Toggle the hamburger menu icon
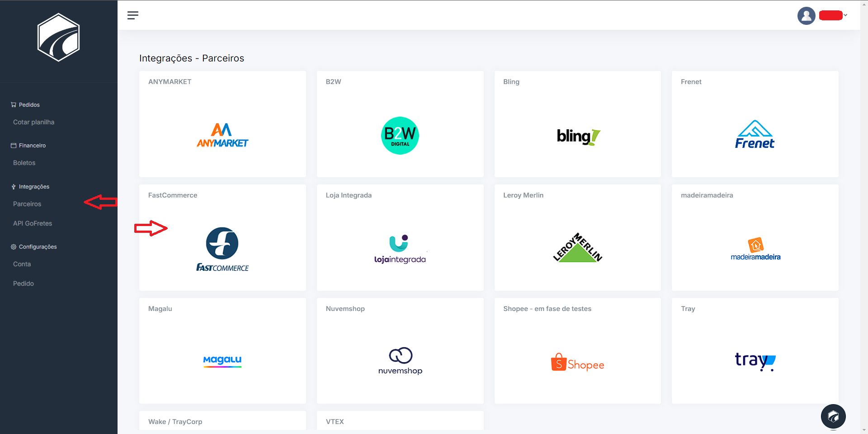The image size is (868, 434). pos(133,15)
